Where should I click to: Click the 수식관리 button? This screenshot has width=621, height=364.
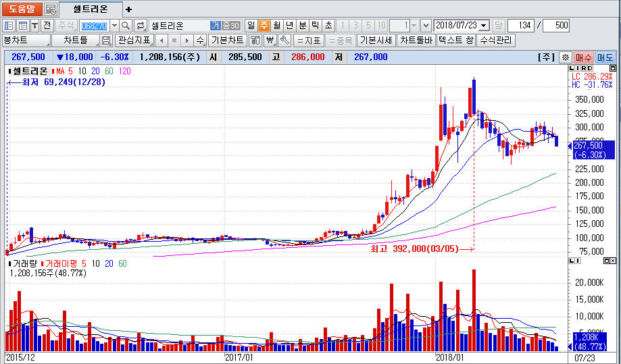click(x=496, y=41)
